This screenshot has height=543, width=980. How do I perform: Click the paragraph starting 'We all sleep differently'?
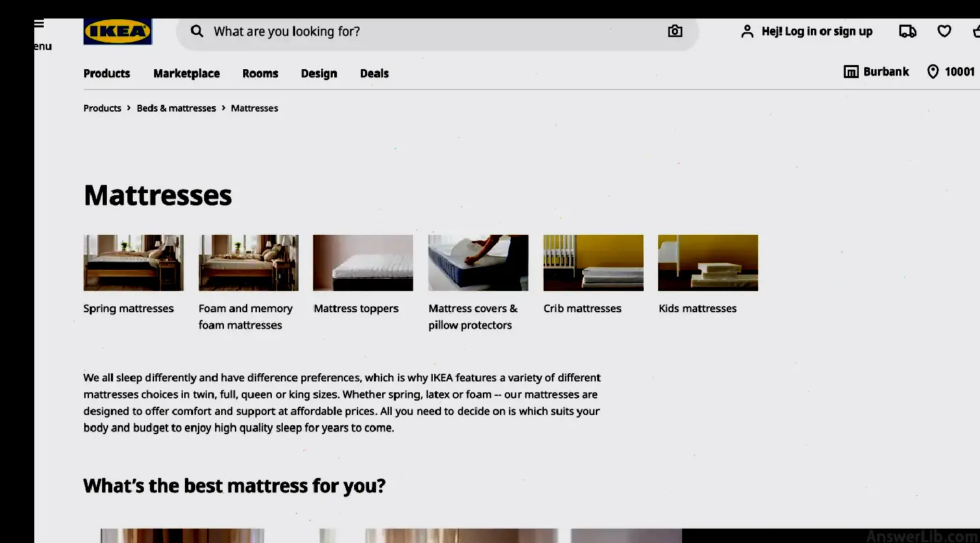click(342, 403)
